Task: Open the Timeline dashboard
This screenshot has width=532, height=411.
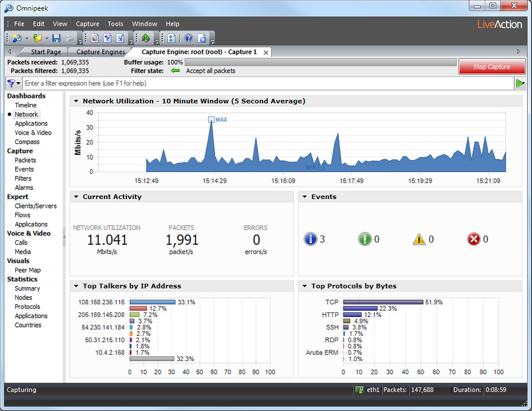Action: 25,105
